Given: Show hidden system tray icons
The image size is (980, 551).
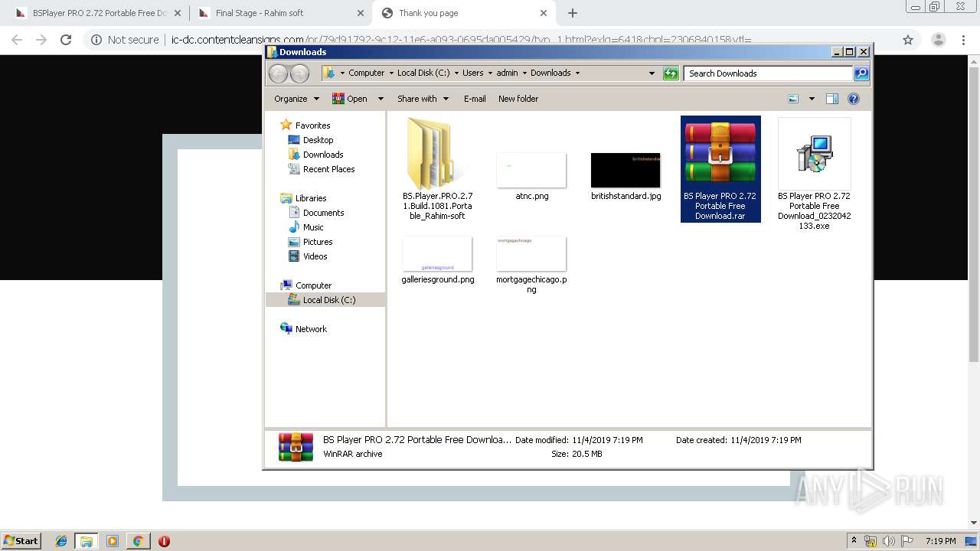Looking at the screenshot, I should point(854,540).
